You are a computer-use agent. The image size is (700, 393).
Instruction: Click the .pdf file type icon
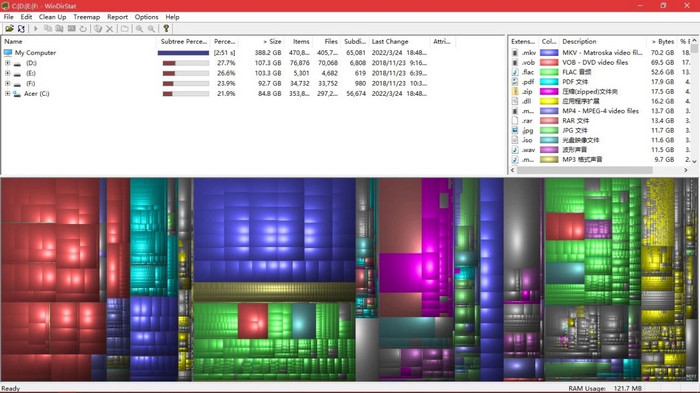515,82
